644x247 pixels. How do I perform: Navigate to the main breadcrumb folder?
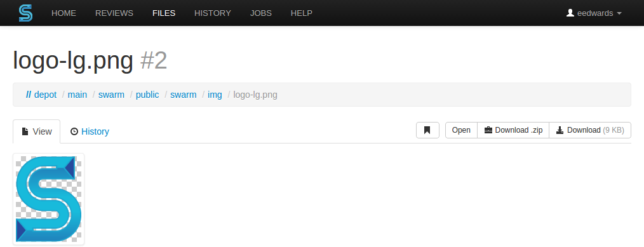(x=77, y=95)
